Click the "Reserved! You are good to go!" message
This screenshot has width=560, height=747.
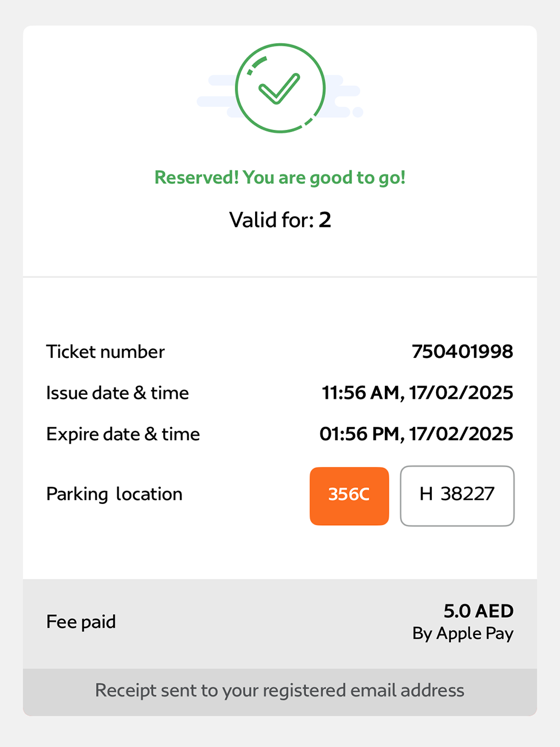click(x=280, y=178)
